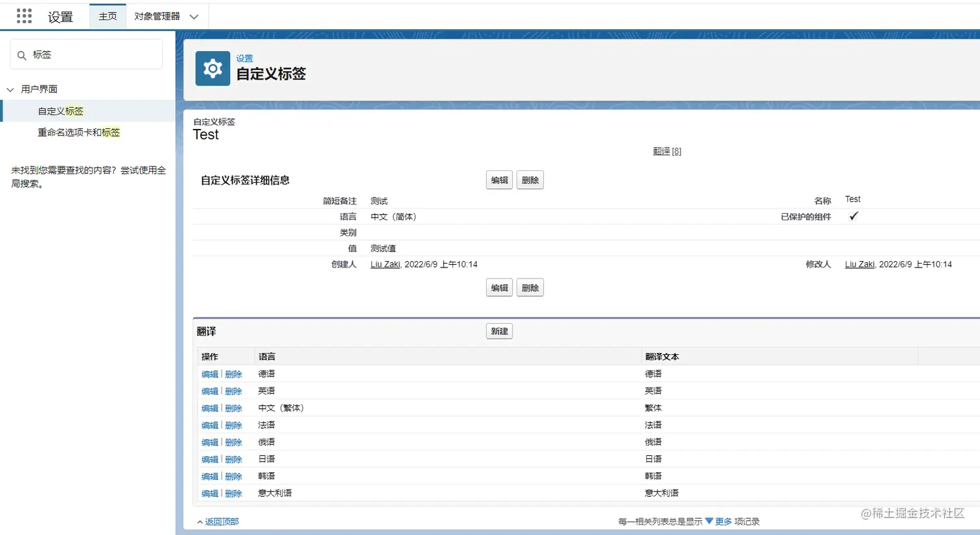Viewport: 980px width, 535px height.
Task: Edit the 英语 translation row
Action: click(x=210, y=391)
